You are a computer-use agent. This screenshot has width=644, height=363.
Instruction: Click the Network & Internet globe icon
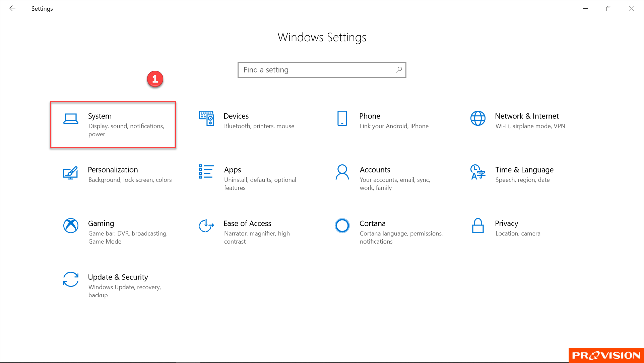click(x=478, y=118)
